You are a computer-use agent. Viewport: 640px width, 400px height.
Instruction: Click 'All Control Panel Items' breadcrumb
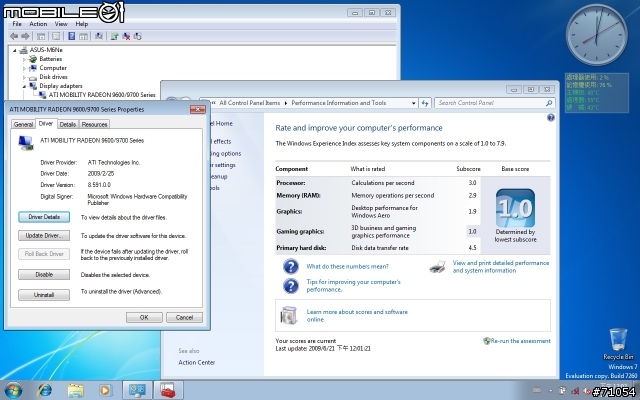pyautogui.click(x=249, y=103)
